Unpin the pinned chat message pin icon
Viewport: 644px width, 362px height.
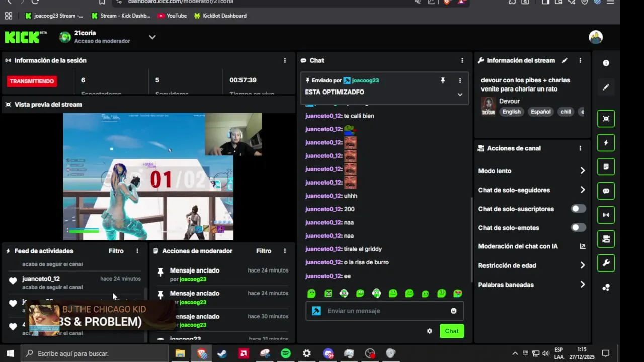pos(443,80)
